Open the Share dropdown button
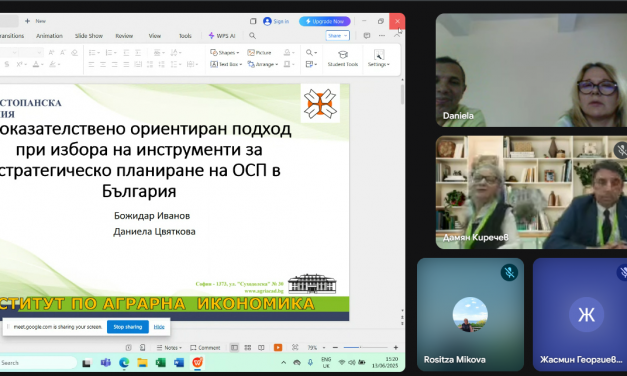 point(337,36)
